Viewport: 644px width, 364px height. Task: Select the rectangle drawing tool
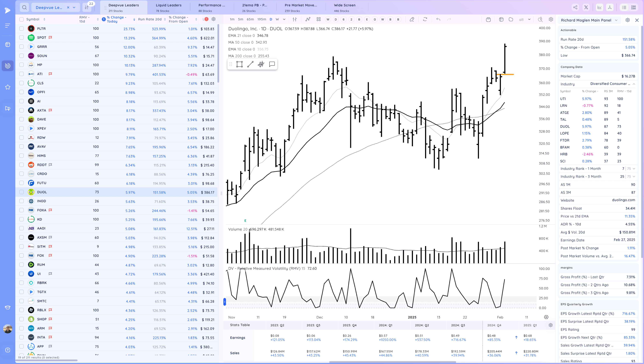[x=239, y=64]
